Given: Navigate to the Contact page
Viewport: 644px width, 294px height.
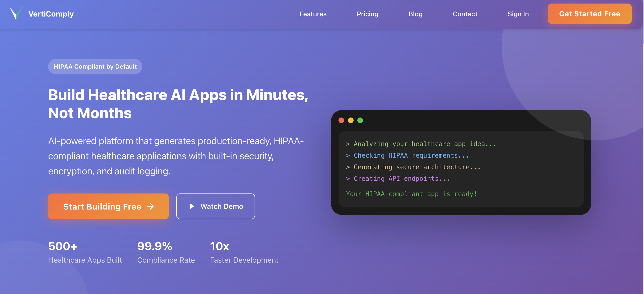Looking at the screenshot, I should click(465, 14).
